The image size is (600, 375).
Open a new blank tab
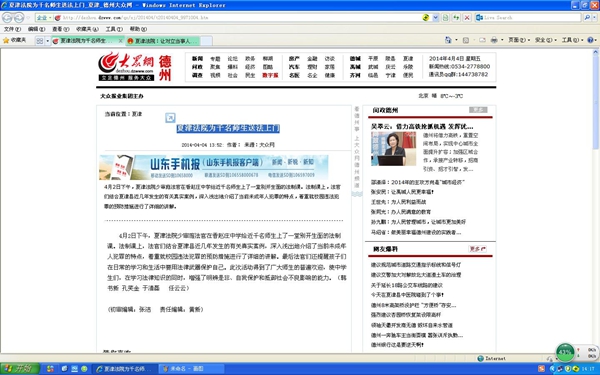click(x=206, y=41)
